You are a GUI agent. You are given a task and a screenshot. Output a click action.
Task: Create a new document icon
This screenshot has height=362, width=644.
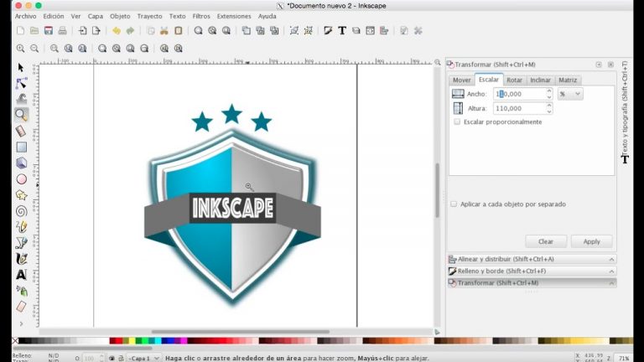(20, 31)
